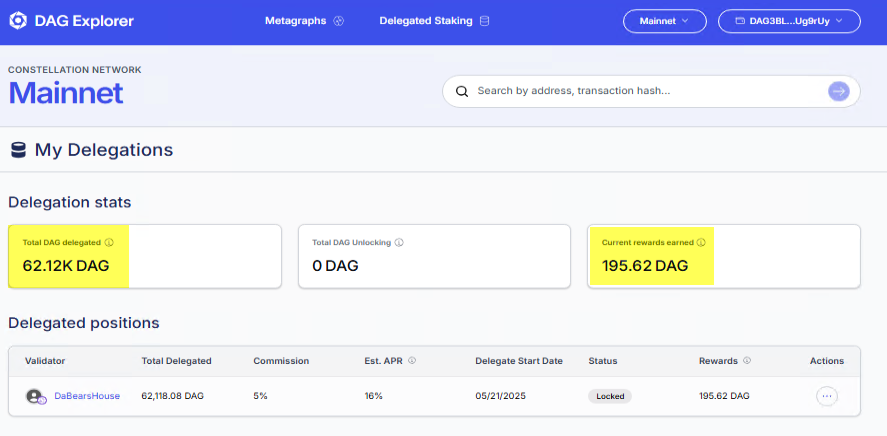Click the 05/21/2025 start date
This screenshot has height=436, width=887.
pyautogui.click(x=500, y=396)
